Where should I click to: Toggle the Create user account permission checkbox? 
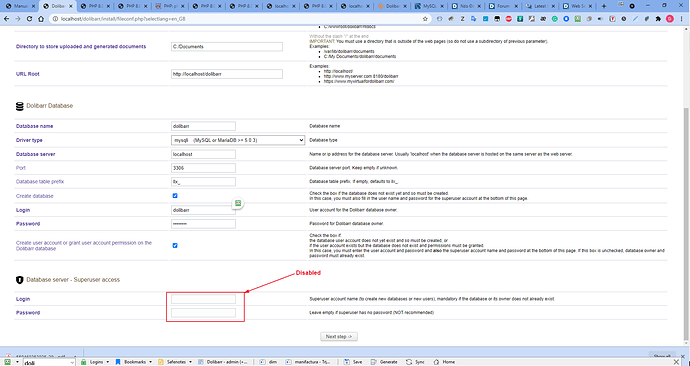pyautogui.click(x=175, y=245)
